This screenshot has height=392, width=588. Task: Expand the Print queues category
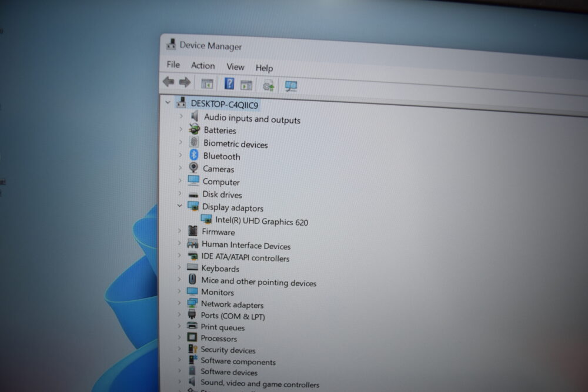coord(179,326)
